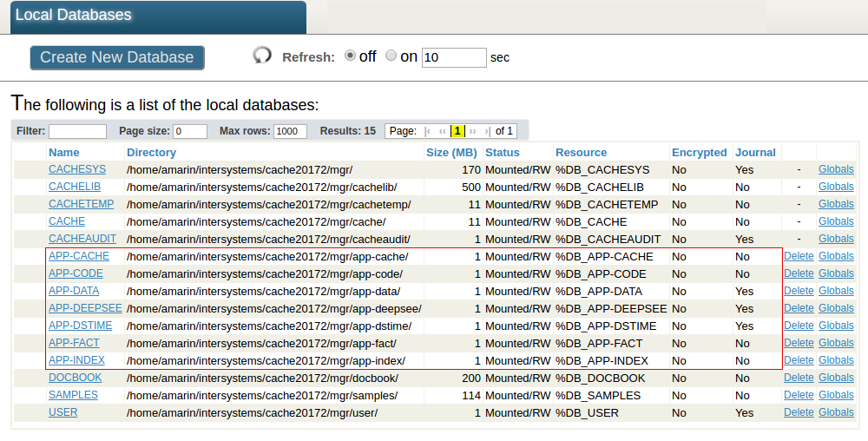Click the previous page pagination arrow
868x441 pixels.
pyautogui.click(x=443, y=131)
